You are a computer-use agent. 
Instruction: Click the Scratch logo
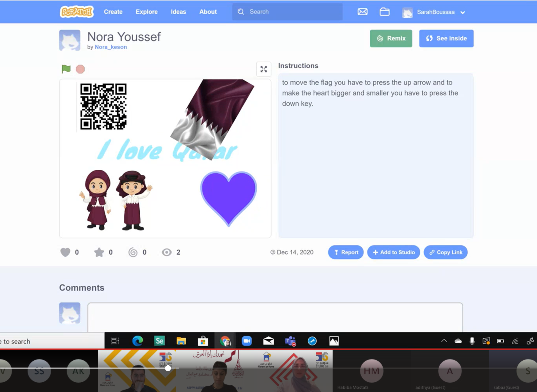(77, 12)
